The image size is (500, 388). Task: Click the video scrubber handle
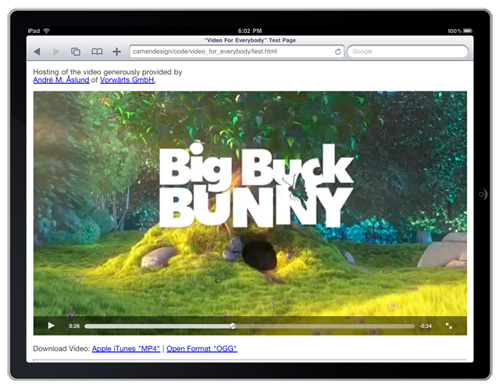click(233, 326)
